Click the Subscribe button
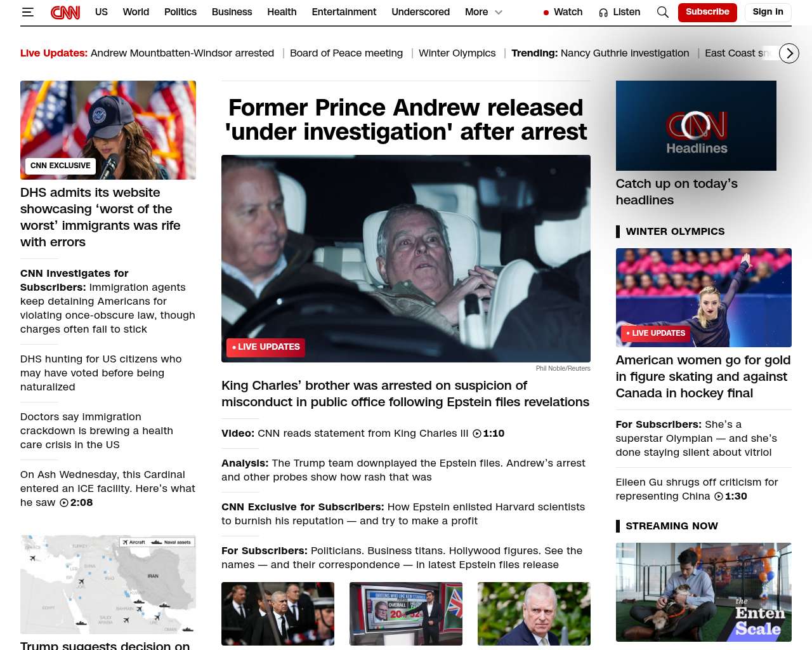The height and width of the screenshot is (650, 812). click(x=707, y=12)
